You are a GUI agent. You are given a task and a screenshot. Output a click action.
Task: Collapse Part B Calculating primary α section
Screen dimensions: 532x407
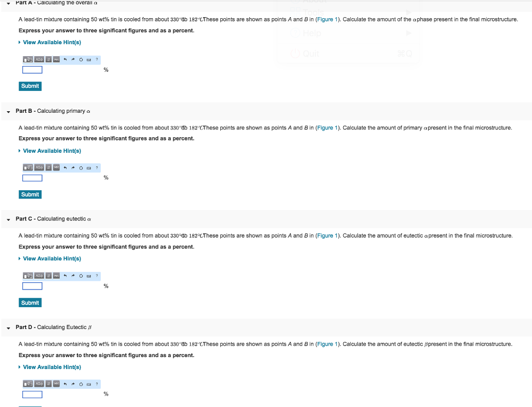click(8, 111)
